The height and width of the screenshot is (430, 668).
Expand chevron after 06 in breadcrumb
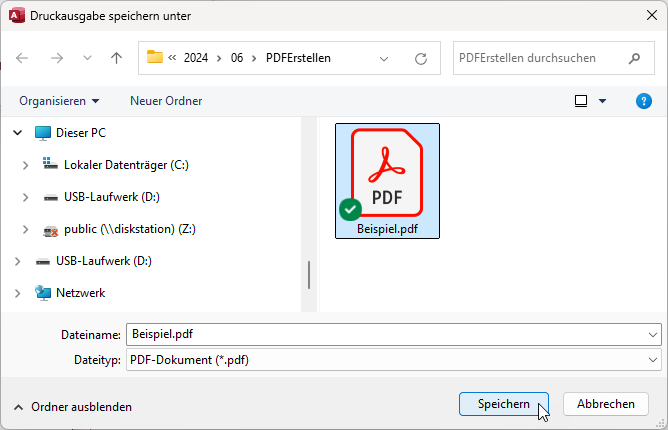tap(254, 58)
